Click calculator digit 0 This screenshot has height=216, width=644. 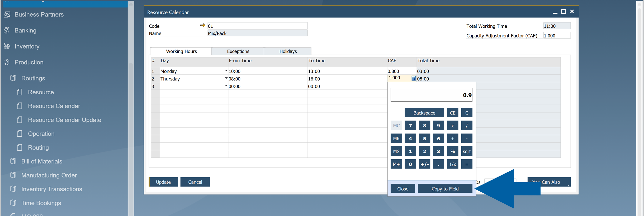tap(410, 164)
